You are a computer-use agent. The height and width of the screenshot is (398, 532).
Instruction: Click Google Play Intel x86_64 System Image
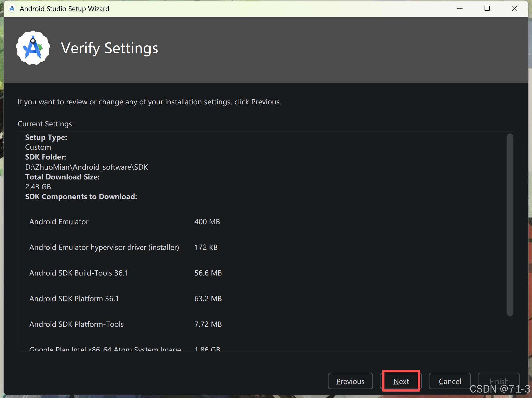click(x=105, y=349)
